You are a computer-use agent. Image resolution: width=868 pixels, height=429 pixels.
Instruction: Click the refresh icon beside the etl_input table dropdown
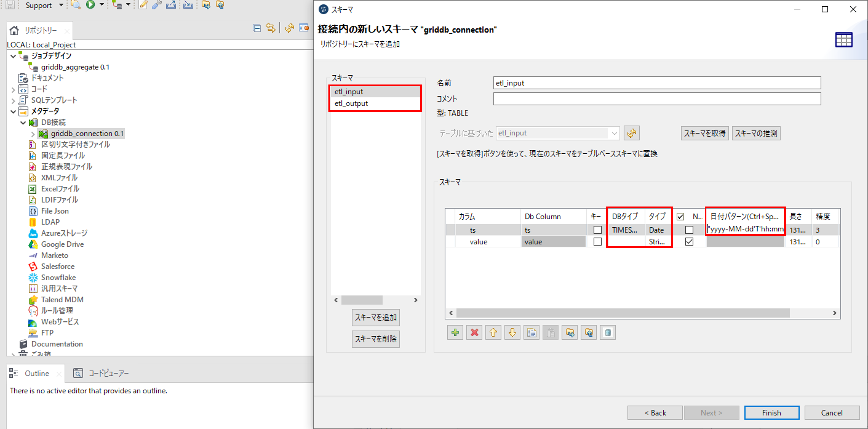631,133
